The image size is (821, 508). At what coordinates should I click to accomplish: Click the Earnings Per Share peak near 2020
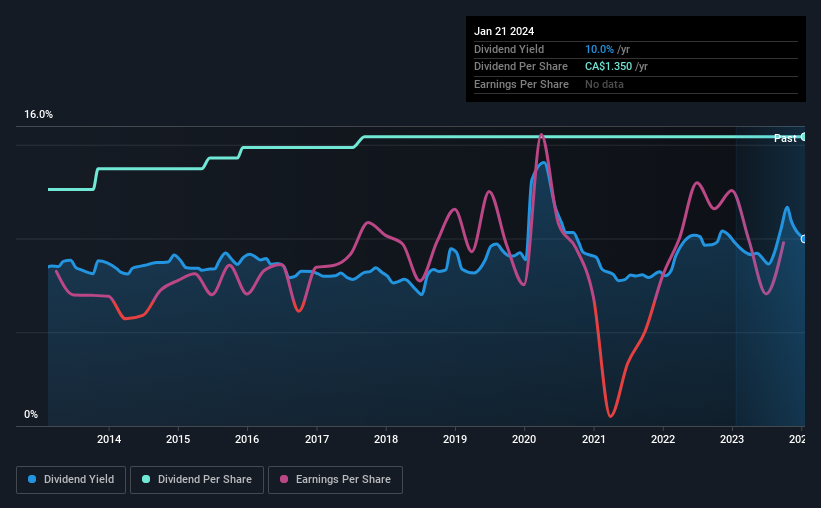click(541, 136)
